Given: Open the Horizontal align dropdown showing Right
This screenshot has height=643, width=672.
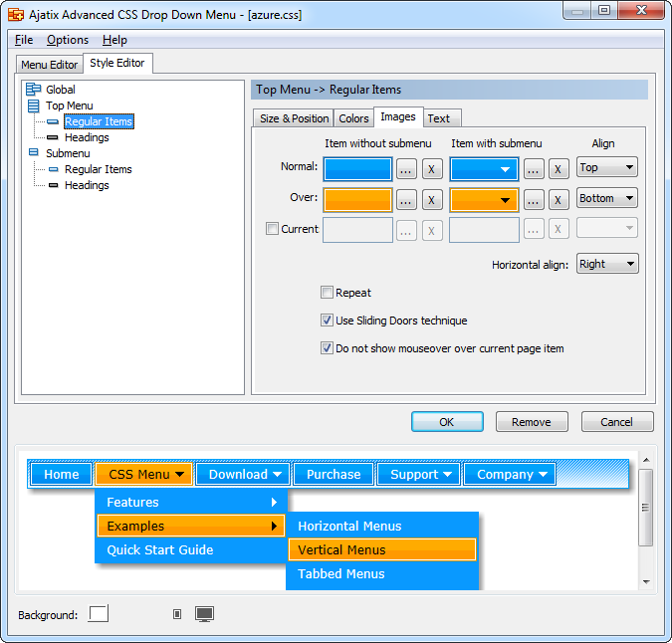Looking at the screenshot, I should 607,264.
